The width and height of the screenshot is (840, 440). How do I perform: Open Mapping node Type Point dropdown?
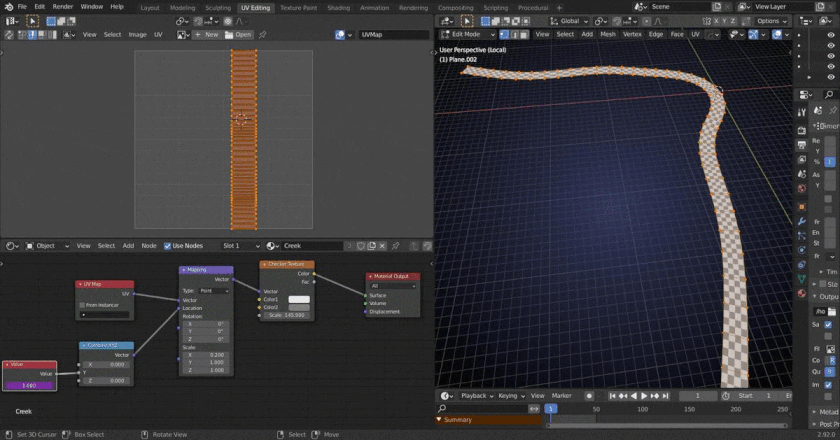coord(214,291)
